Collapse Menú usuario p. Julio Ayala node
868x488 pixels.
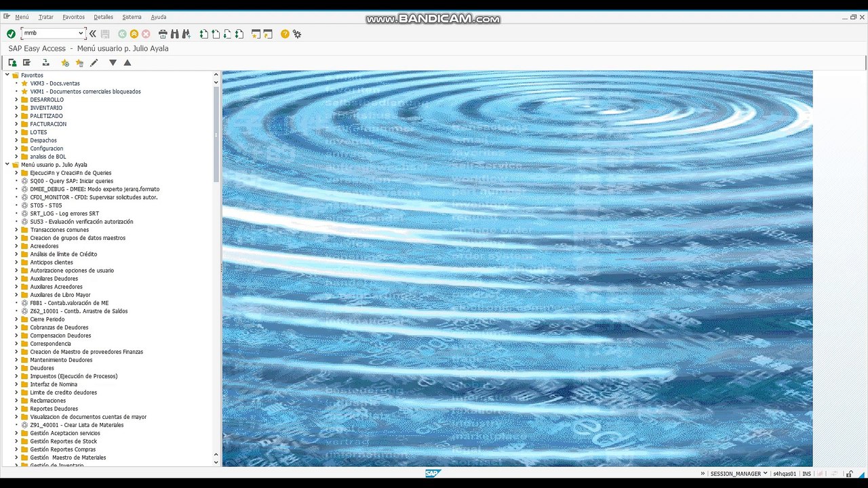(x=7, y=165)
